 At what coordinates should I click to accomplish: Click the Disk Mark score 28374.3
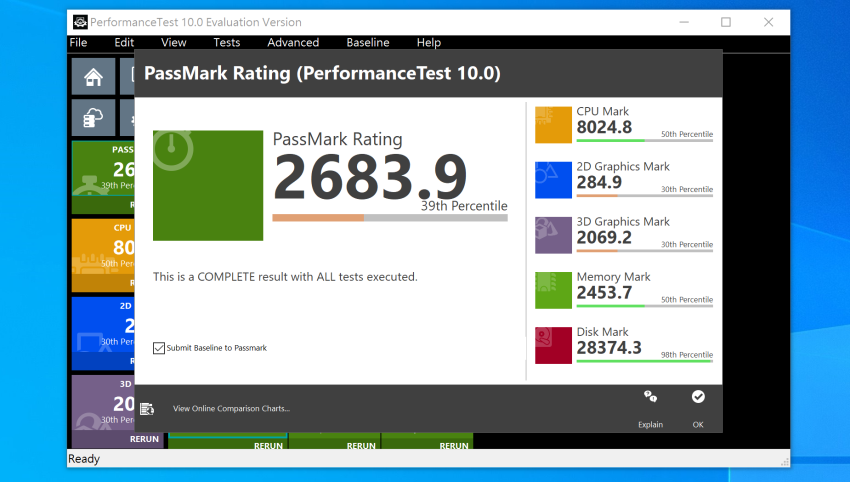609,348
